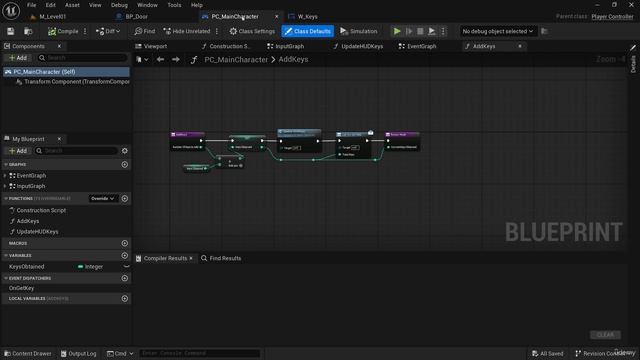Image resolution: width=640 pixels, height=360 pixels.
Task: Click the frame skip button
Action: [409, 31]
